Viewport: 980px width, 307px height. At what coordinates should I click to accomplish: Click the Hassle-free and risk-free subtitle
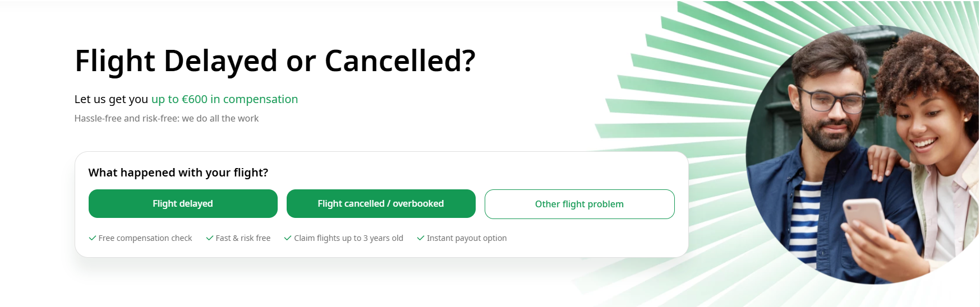point(167,118)
